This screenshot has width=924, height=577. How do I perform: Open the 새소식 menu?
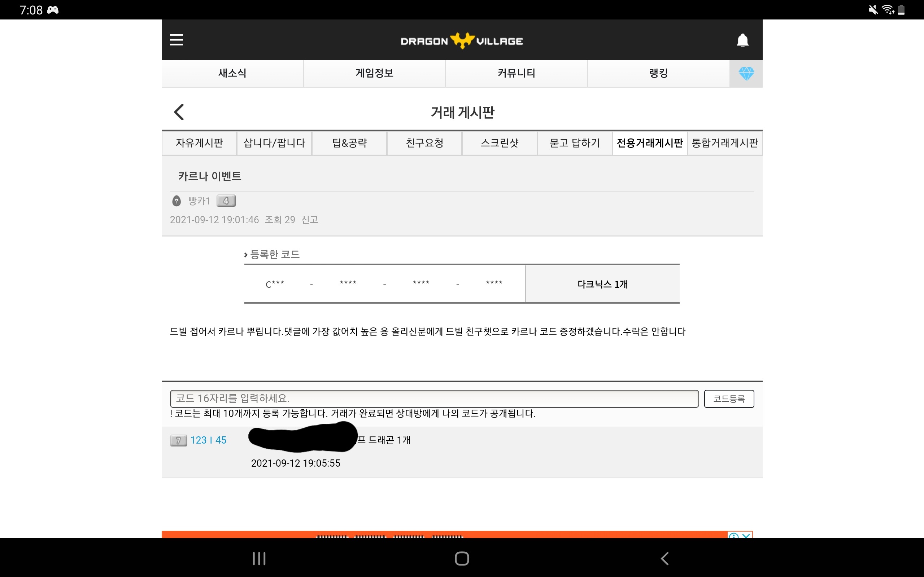click(232, 73)
